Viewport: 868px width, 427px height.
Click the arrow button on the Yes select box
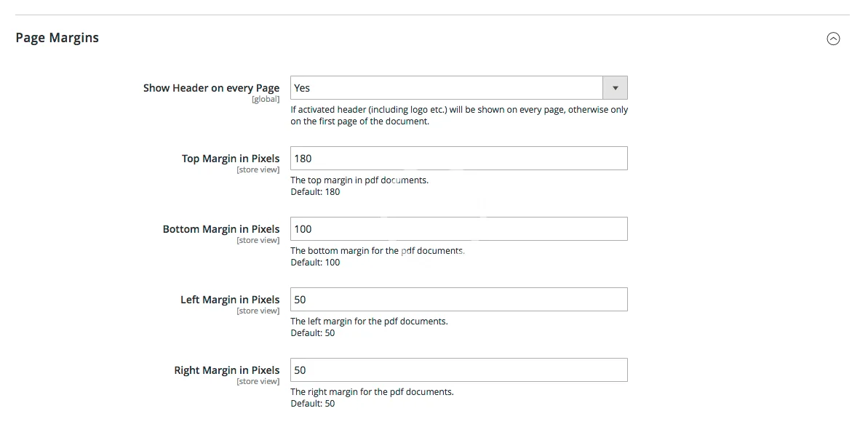pyautogui.click(x=615, y=88)
